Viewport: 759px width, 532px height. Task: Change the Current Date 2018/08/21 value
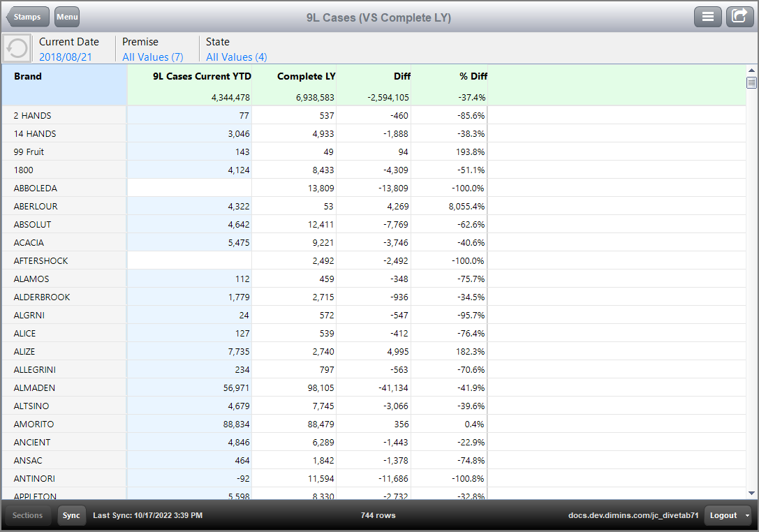66,57
